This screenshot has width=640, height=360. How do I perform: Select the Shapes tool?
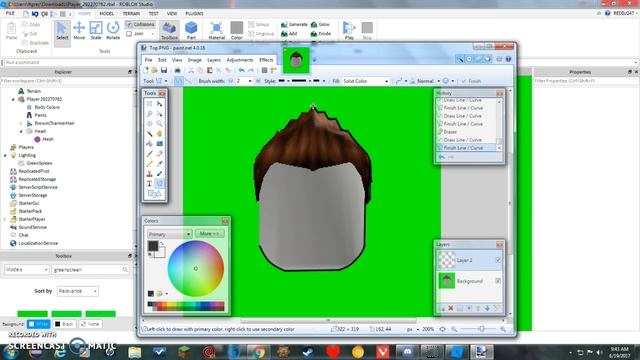tap(154, 193)
